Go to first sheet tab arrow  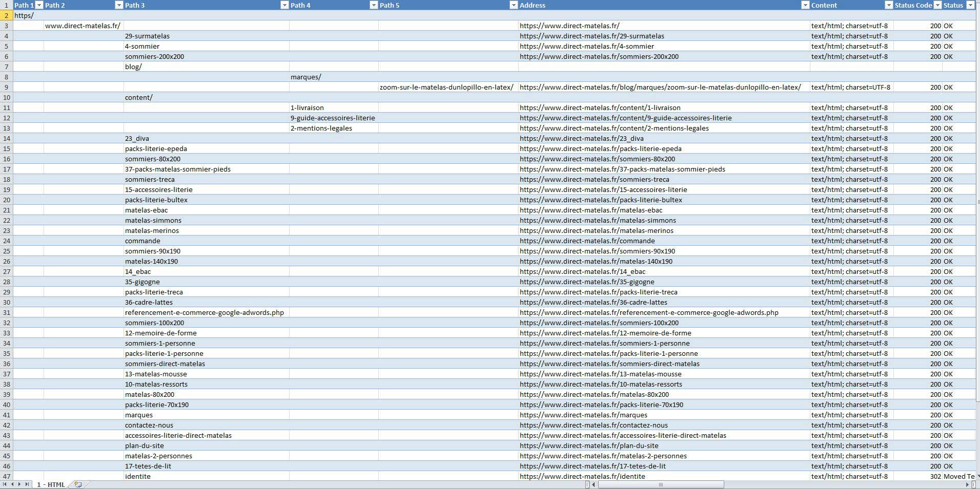point(5,484)
